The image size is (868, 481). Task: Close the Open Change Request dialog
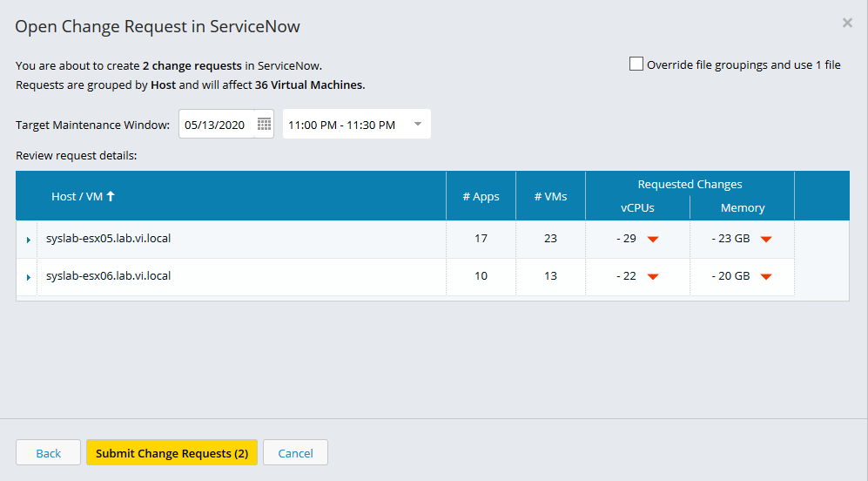tap(847, 23)
